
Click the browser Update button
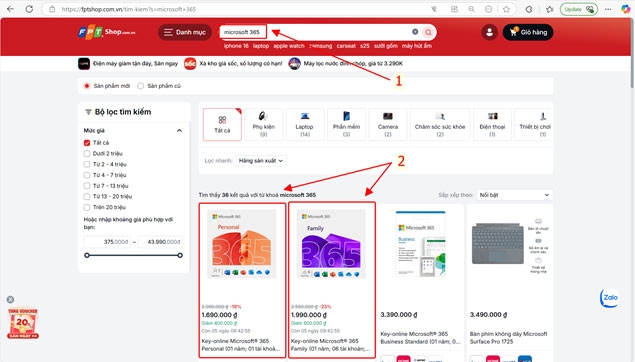[579, 9]
